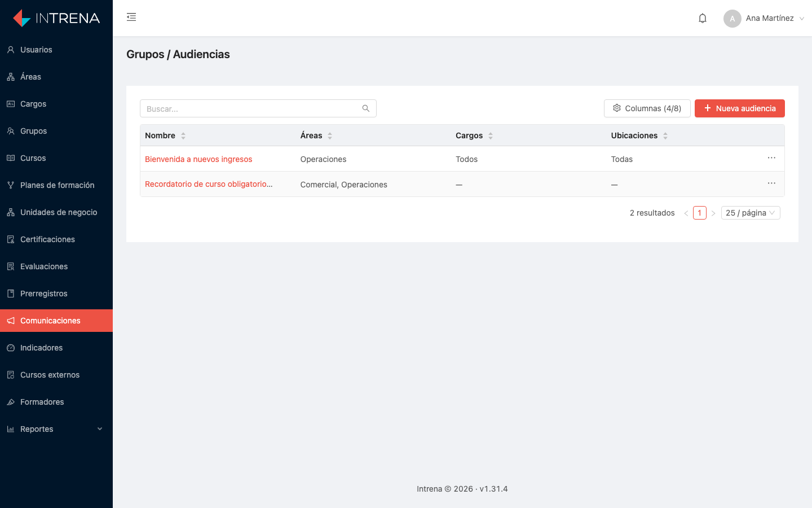812x508 pixels.
Task: Open Unidades de negocio in the sidebar
Action: pos(56,212)
